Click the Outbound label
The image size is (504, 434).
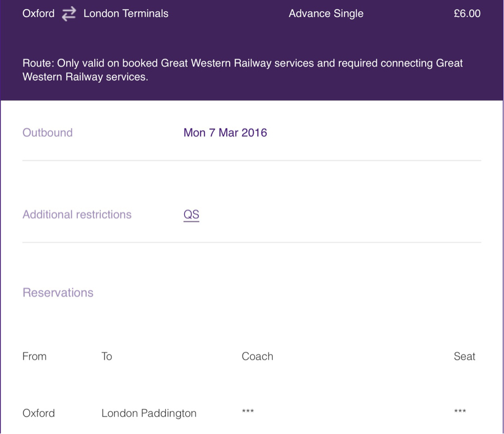pyautogui.click(x=48, y=133)
